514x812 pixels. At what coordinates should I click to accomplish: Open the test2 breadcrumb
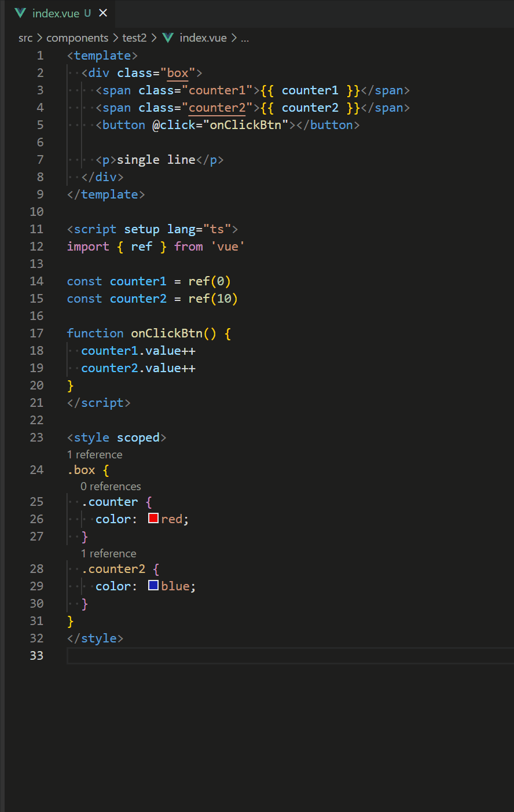[134, 38]
